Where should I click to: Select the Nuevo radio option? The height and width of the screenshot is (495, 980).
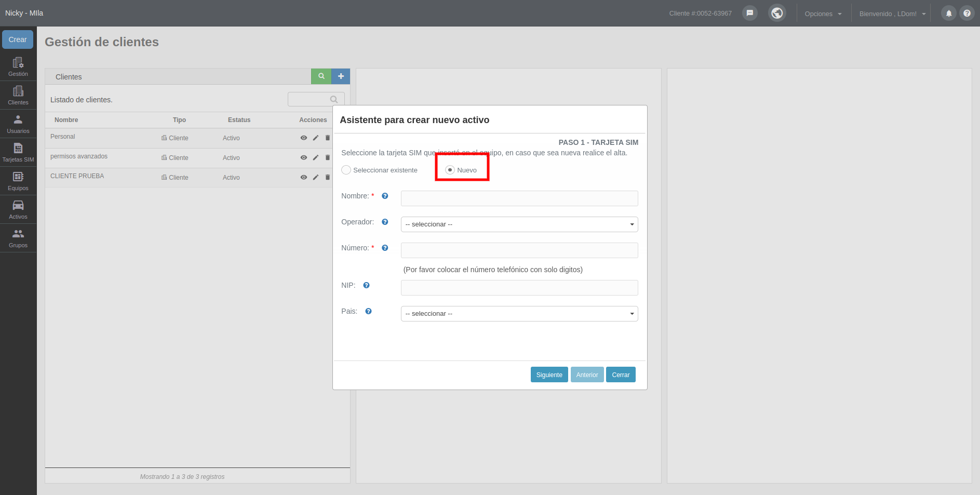point(450,170)
